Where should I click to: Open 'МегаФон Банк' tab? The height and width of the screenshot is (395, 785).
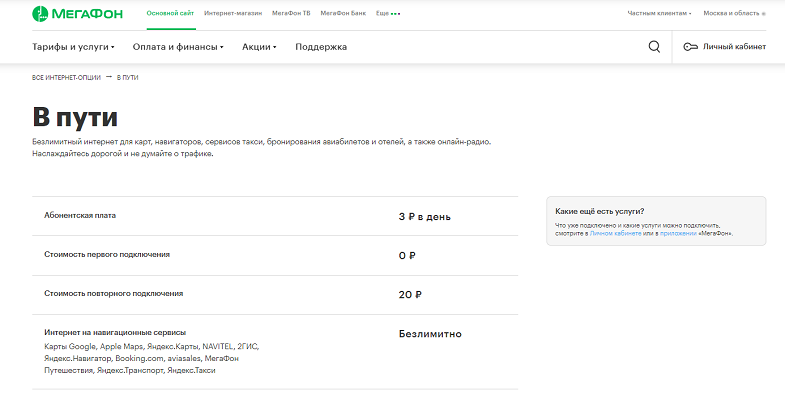[343, 13]
